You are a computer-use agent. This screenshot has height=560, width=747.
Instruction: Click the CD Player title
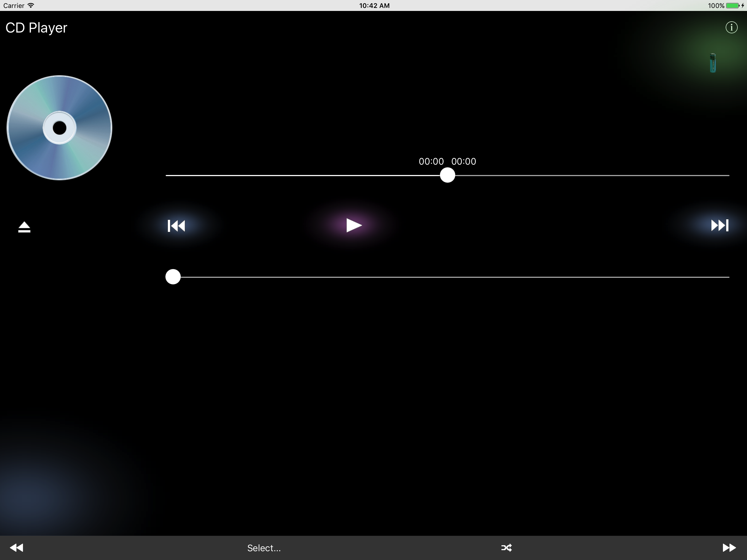[36, 28]
